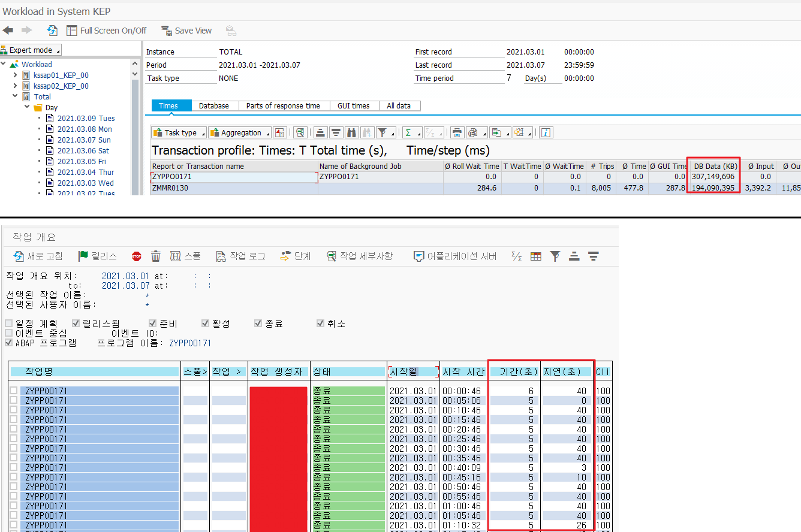Image resolution: width=801 pixels, height=532 pixels.
Task: Click the ZMMR0130 transaction row
Action: coord(475,188)
